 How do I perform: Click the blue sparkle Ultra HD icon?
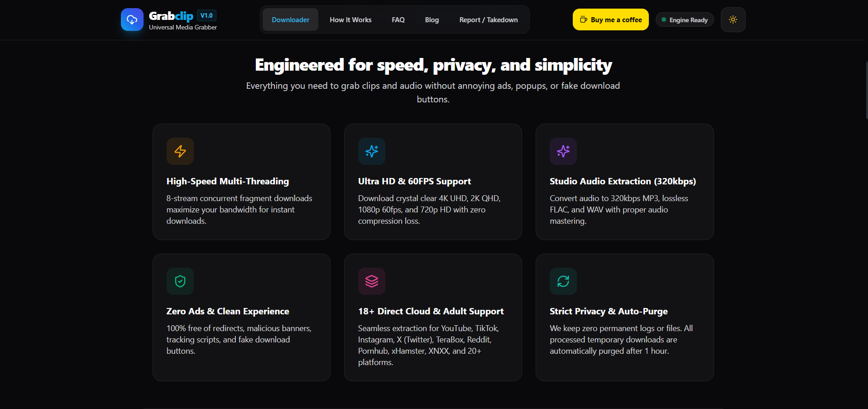click(x=372, y=151)
